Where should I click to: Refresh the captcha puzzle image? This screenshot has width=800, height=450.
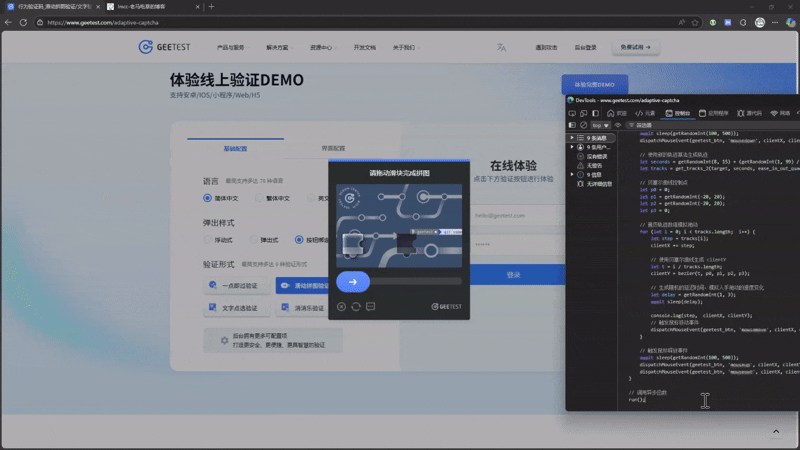point(356,307)
